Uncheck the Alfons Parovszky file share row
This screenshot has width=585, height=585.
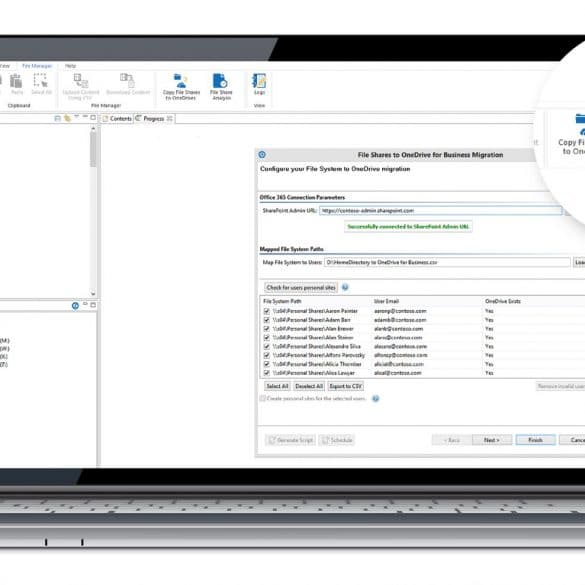tap(266, 355)
